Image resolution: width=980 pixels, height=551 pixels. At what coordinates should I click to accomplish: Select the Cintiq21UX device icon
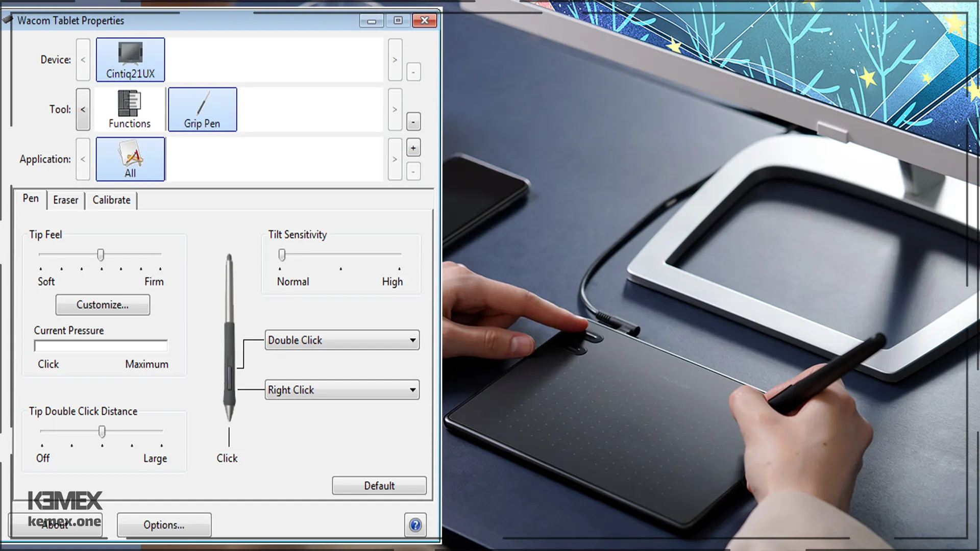point(130,60)
